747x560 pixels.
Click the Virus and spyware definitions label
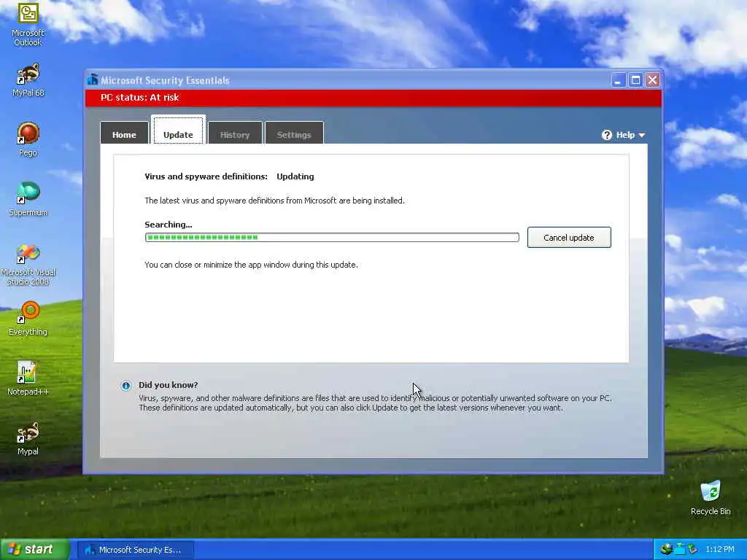[x=206, y=176]
